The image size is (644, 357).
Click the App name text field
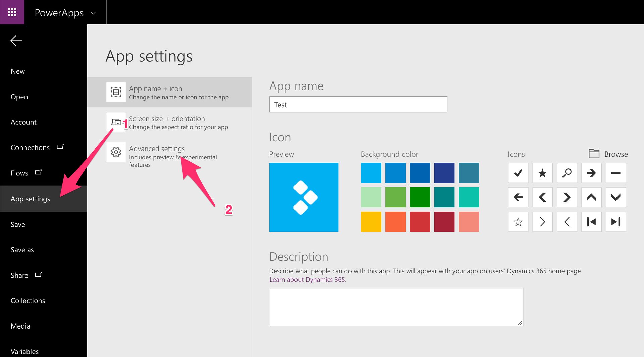point(358,104)
